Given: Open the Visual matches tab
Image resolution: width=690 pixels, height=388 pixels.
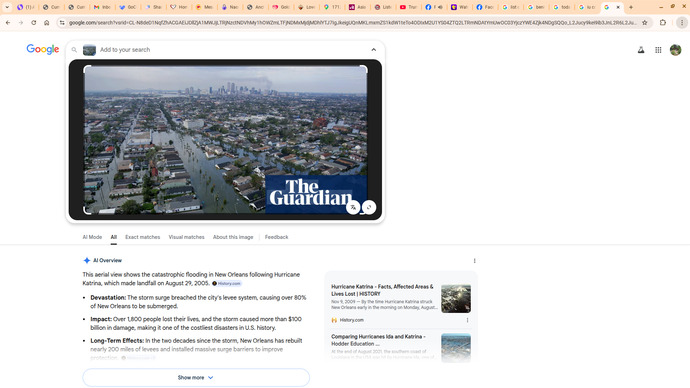Looking at the screenshot, I should click(x=187, y=237).
